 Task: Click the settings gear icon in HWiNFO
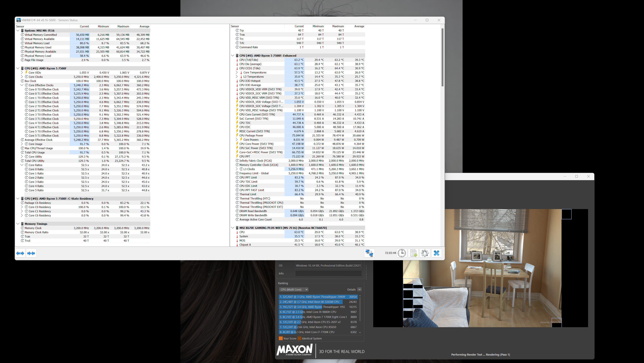click(425, 253)
